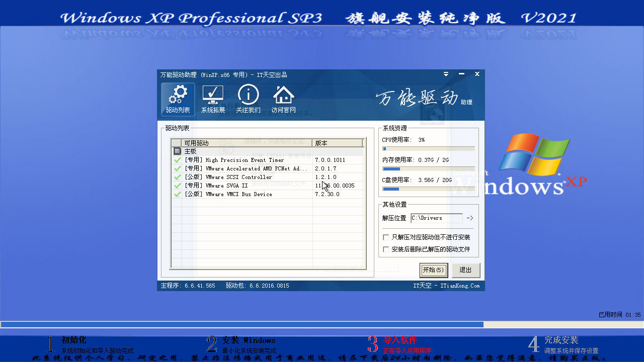Open the 系统拓展 system extension tab
644x362 pixels.
pyautogui.click(x=213, y=100)
